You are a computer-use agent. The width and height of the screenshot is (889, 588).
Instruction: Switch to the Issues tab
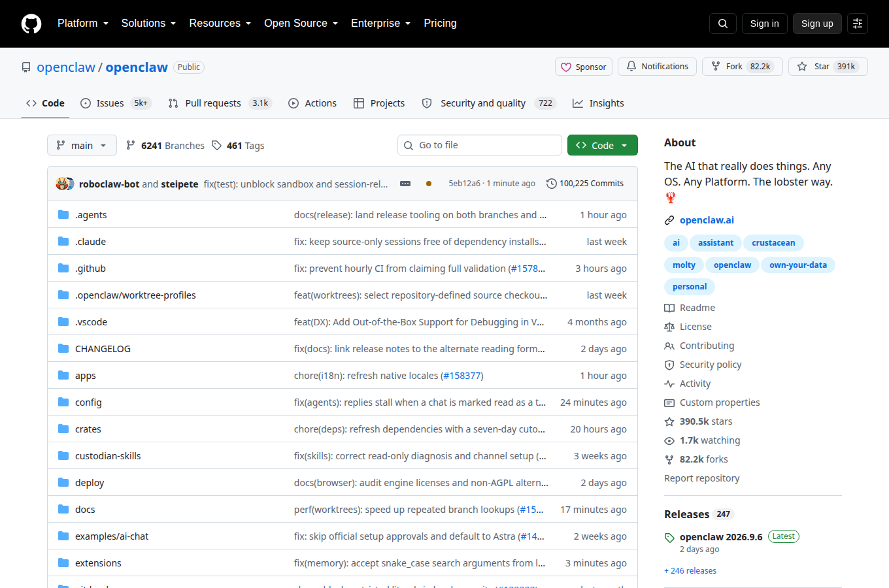click(116, 103)
